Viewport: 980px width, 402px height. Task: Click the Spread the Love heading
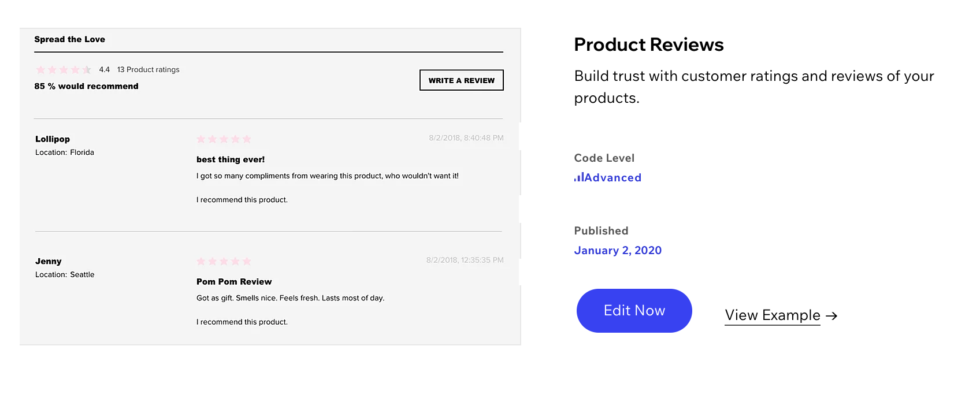pos(69,39)
